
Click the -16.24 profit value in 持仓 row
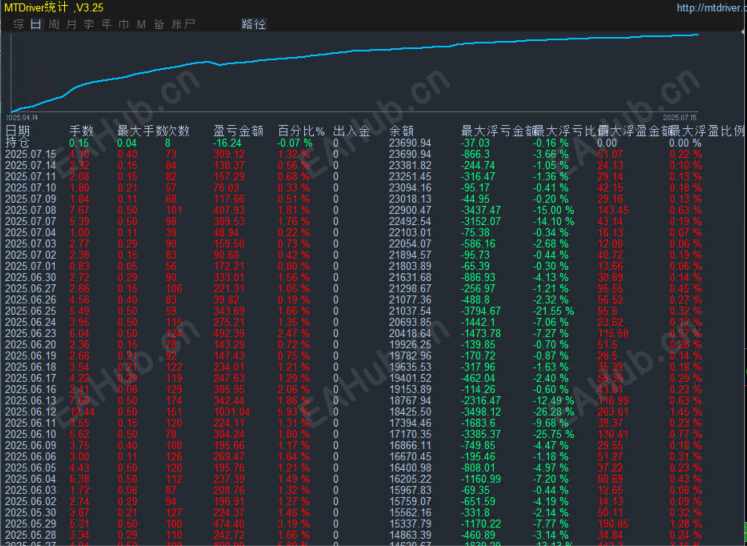(x=227, y=143)
